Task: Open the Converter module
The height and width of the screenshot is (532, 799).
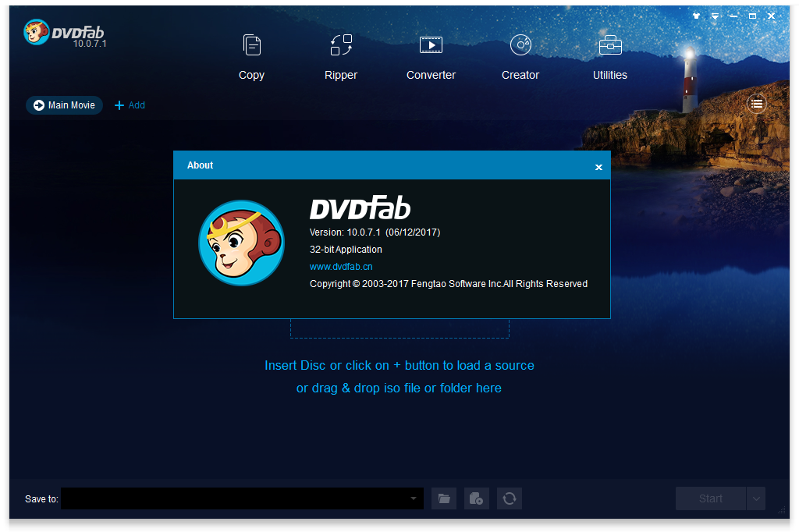Action: (x=431, y=58)
